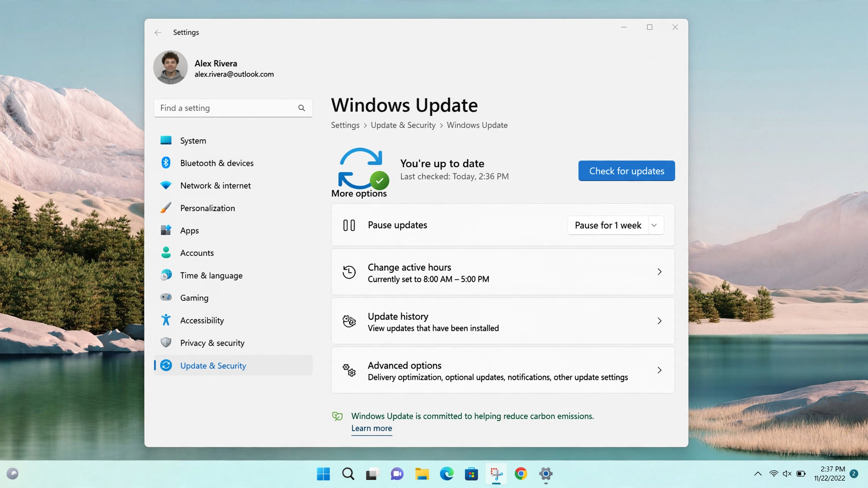Show hidden system tray icons
The width and height of the screenshot is (868, 488).
point(758,474)
